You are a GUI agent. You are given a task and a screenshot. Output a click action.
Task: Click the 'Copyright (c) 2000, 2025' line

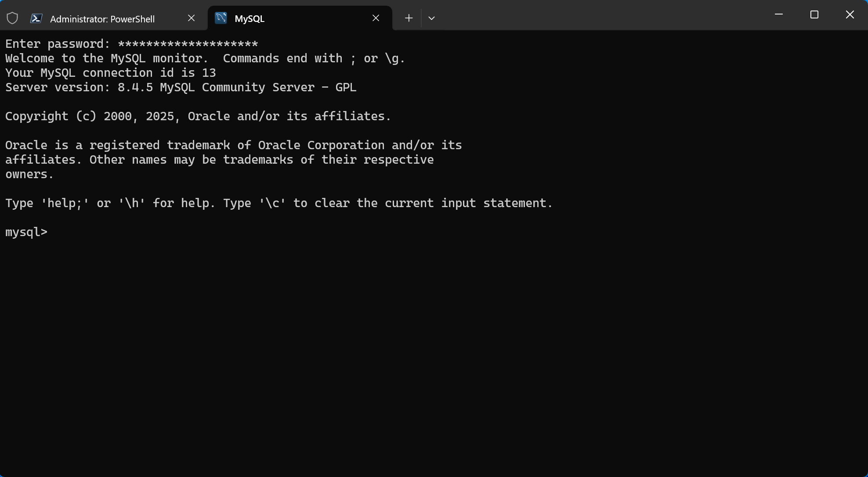[198, 116]
